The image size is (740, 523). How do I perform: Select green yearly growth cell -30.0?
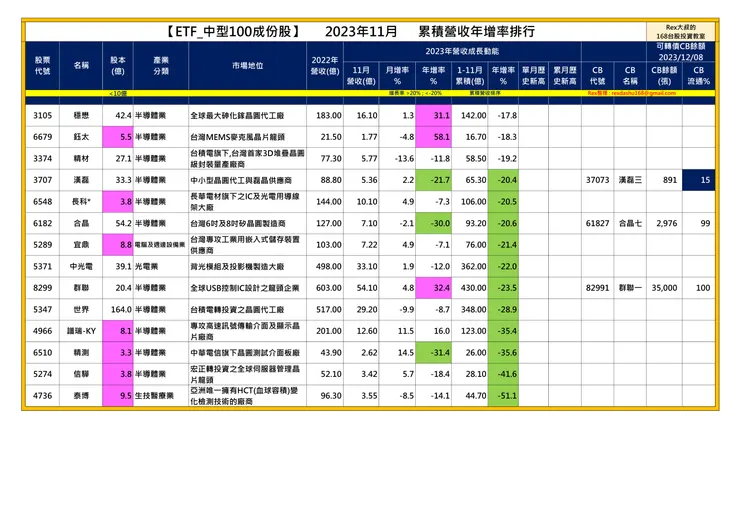click(x=433, y=223)
